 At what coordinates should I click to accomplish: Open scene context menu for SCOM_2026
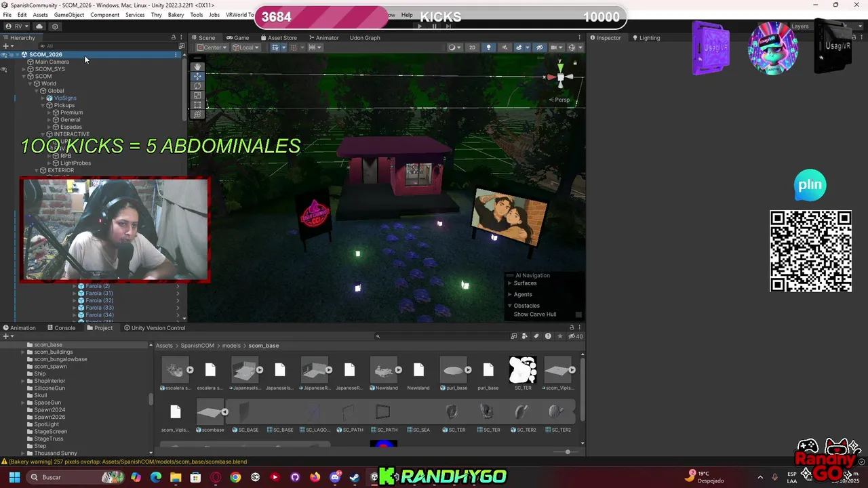pos(176,54)
